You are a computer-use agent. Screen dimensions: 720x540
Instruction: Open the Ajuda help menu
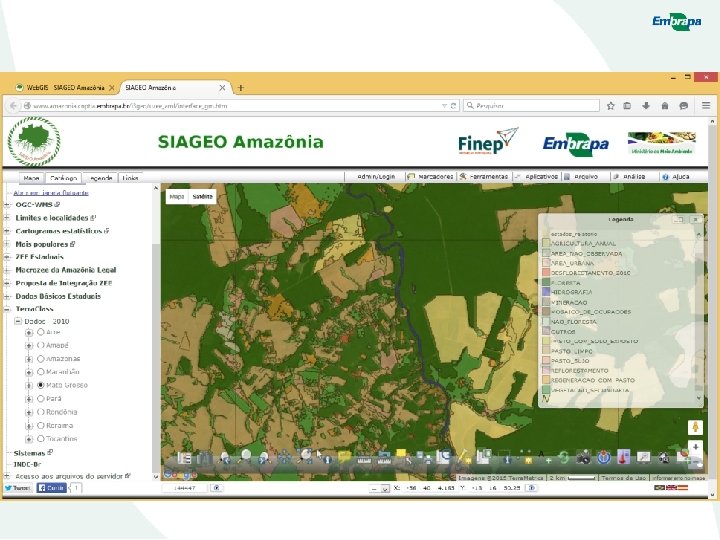(675, 176)
